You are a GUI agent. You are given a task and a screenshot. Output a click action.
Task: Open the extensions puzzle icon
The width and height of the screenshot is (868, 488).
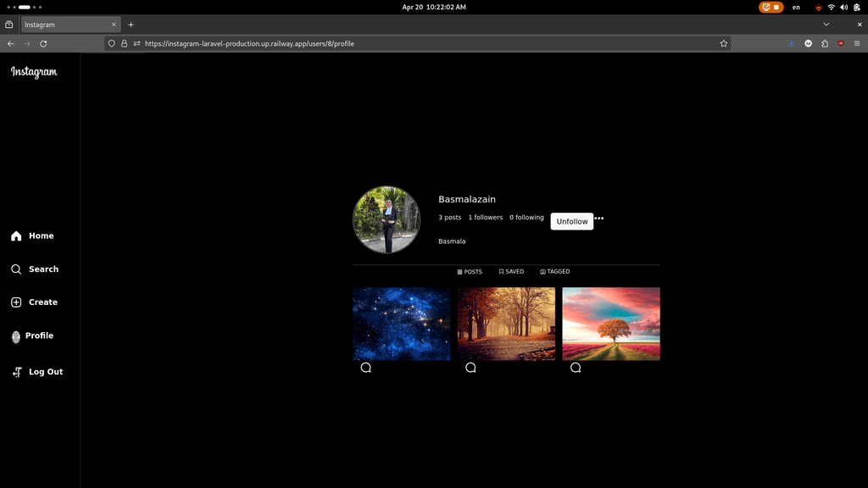(825, 44)
